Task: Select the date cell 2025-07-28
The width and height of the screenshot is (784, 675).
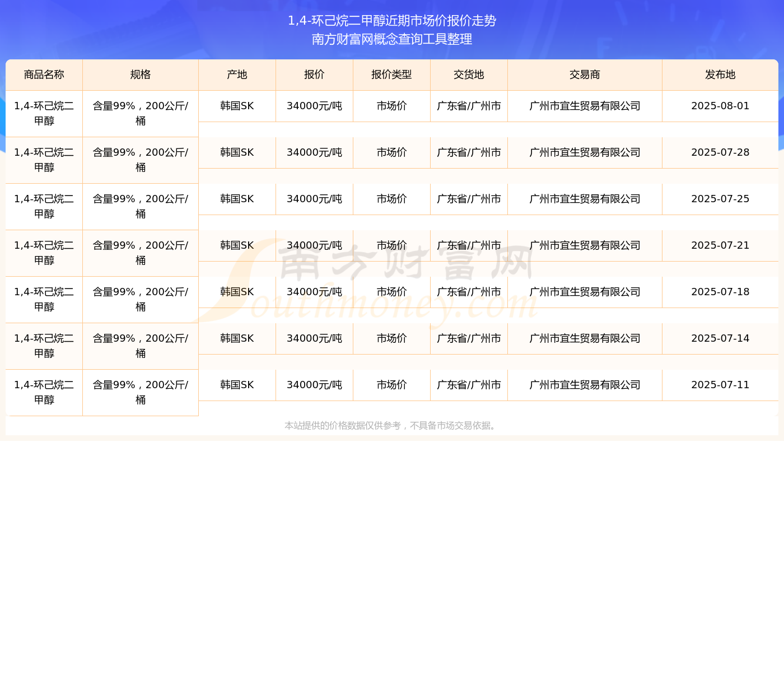Action: tap(720, 152)
